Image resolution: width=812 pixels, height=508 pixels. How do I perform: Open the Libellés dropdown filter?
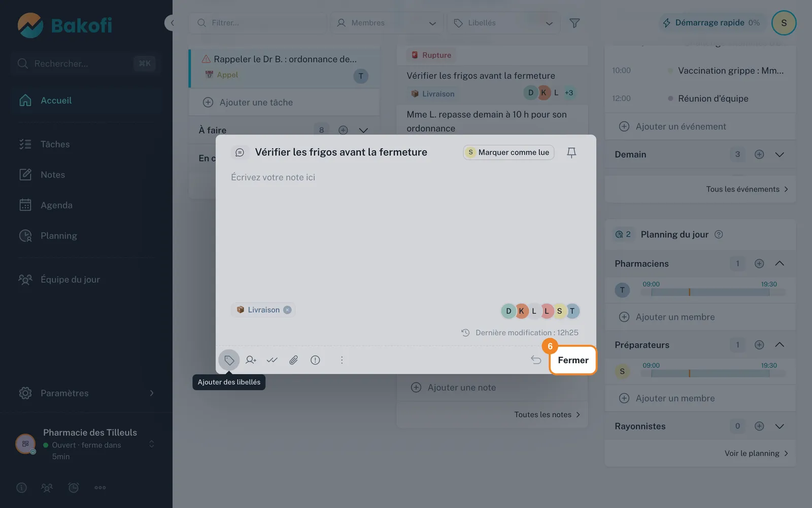pyautogui.click(x=503, y=23)
